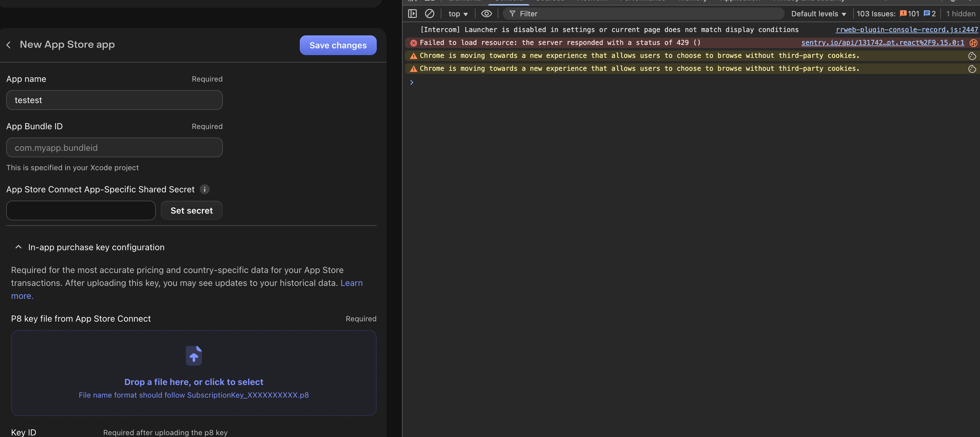Screen dimensions: 980x437
Task: Select the Failed to load resource error text
Action: [560, 42]
